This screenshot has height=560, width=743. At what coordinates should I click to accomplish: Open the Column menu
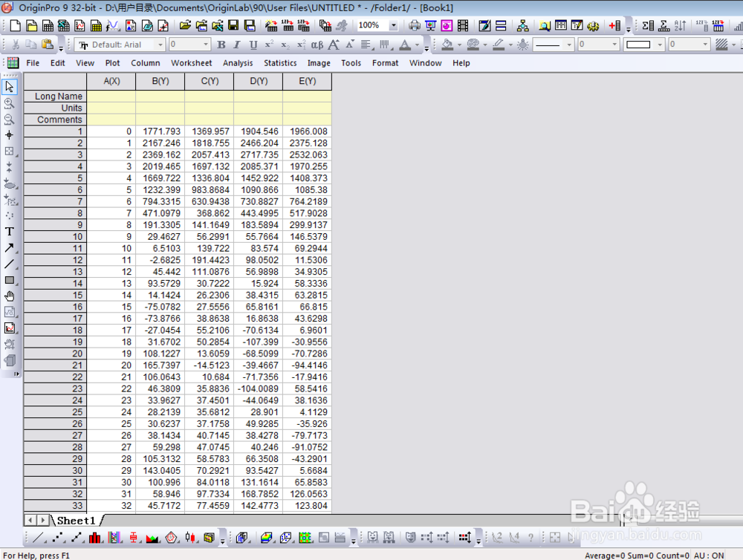[146, 63]
